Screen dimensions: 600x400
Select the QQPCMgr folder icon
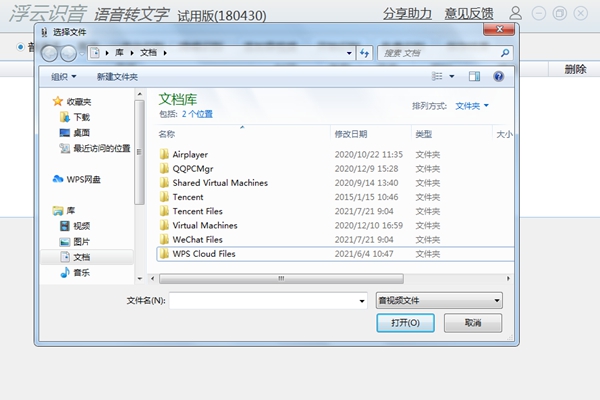(x=164, y=168)
